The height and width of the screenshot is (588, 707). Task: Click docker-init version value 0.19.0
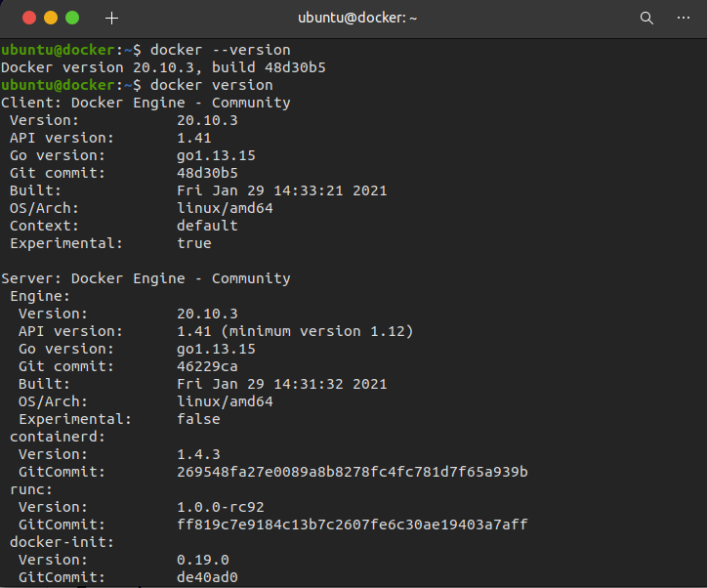[x=203, y=560]
